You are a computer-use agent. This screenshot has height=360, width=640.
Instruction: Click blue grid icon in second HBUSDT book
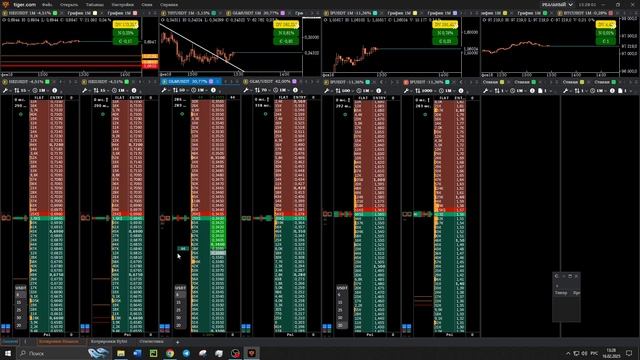[85, 327]
